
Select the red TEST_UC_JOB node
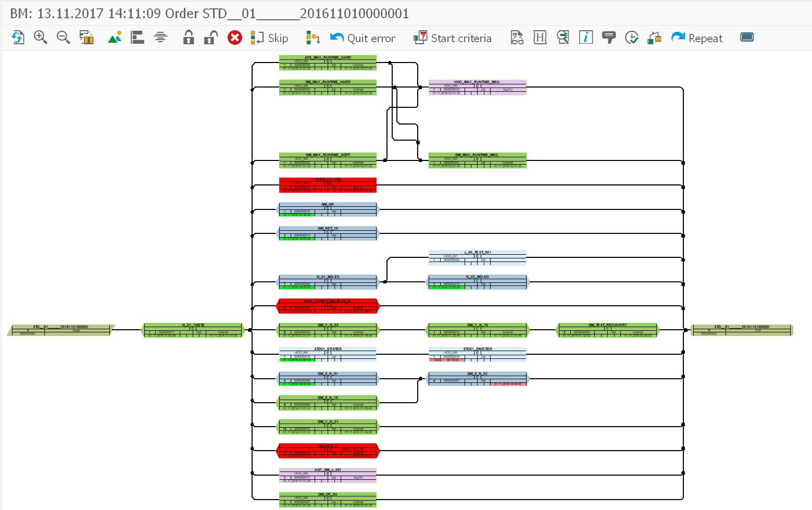point(328,185)
